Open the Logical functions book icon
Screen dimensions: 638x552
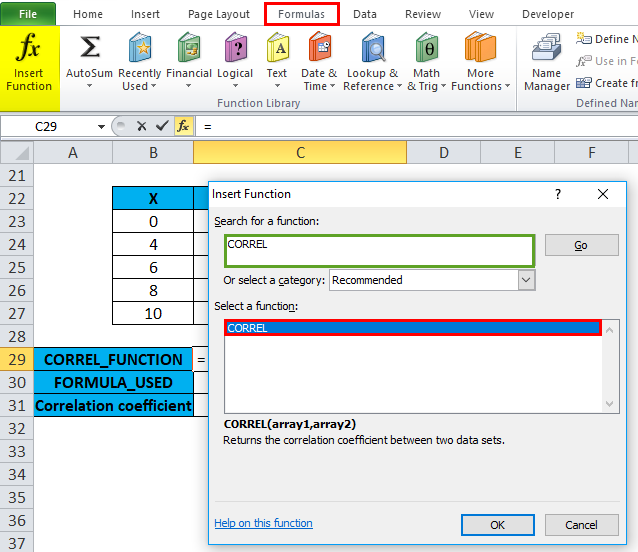tap(235, 47)
